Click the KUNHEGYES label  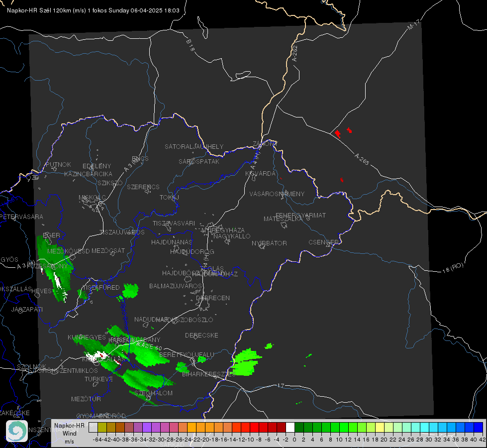[x=87, y=337]
